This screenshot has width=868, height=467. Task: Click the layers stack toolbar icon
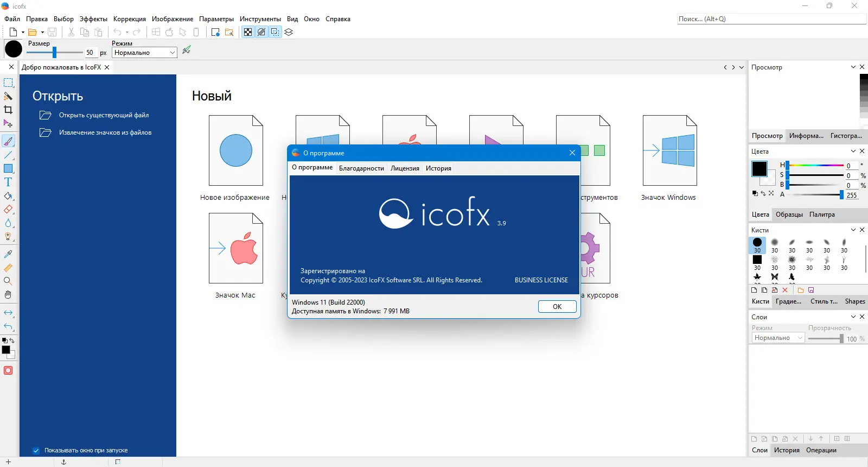pyautogui.click(x=289, y=32)
